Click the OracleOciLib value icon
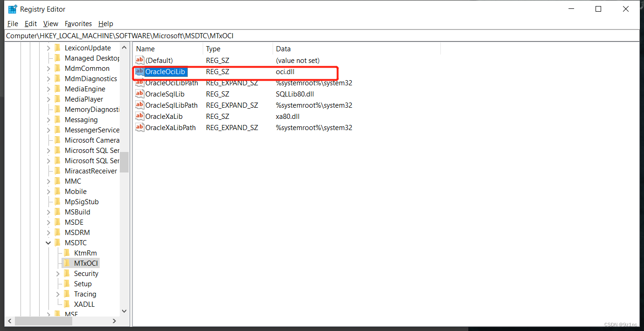 tap(140, 72)
